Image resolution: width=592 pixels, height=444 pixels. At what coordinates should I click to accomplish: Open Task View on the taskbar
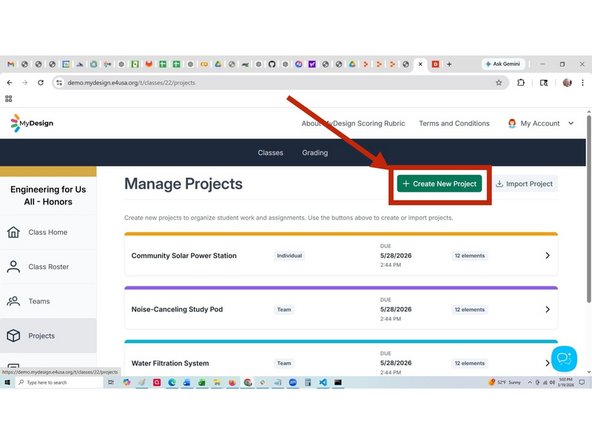coord(111,382)
